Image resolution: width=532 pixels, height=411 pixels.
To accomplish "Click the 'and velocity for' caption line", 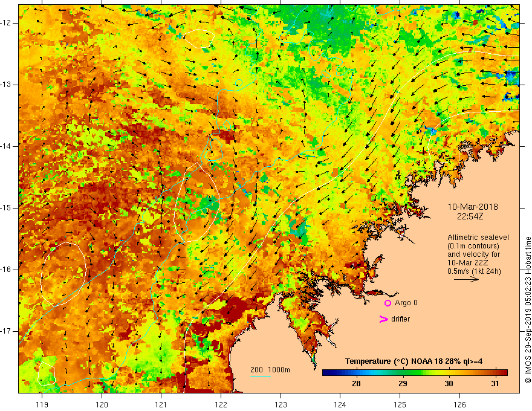I will click(473, 254).
